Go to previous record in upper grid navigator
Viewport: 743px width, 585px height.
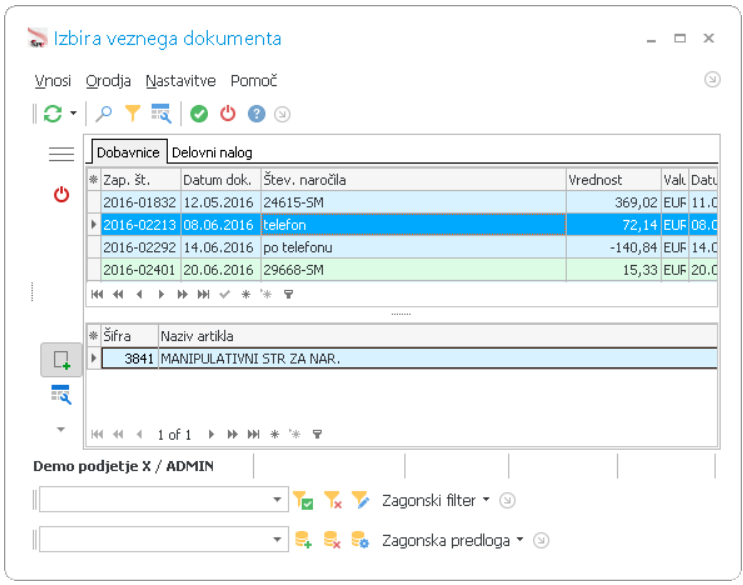coord(139,295)
